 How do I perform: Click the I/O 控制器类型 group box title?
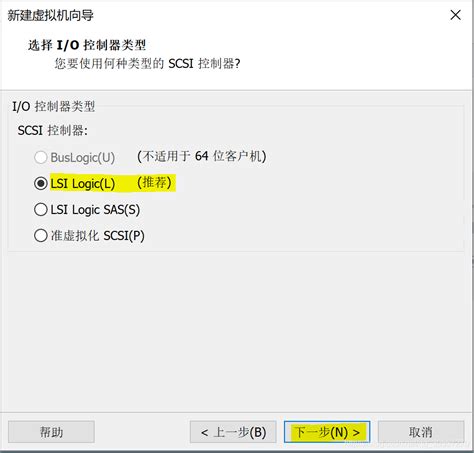click(x=54, y=106)
